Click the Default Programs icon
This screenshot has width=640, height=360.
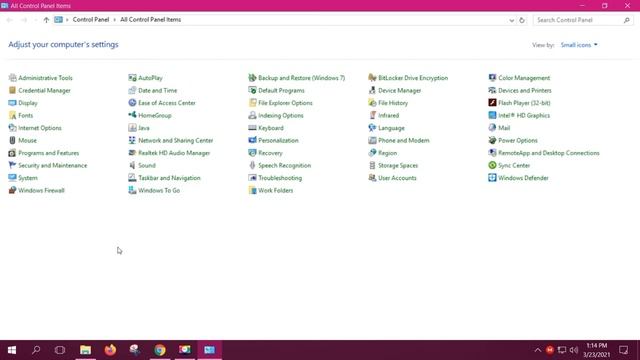252,90
